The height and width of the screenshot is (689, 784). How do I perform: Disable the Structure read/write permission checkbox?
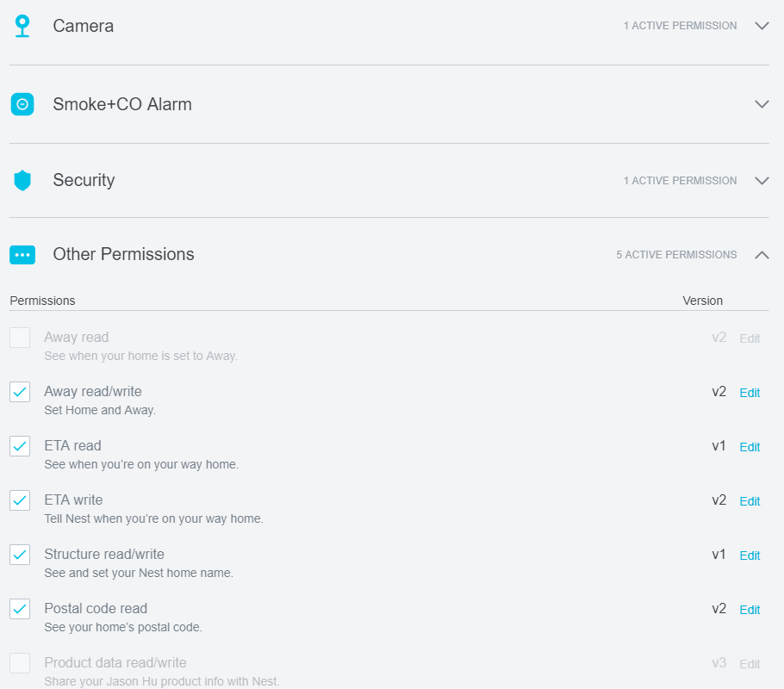(x=20, y=555)
